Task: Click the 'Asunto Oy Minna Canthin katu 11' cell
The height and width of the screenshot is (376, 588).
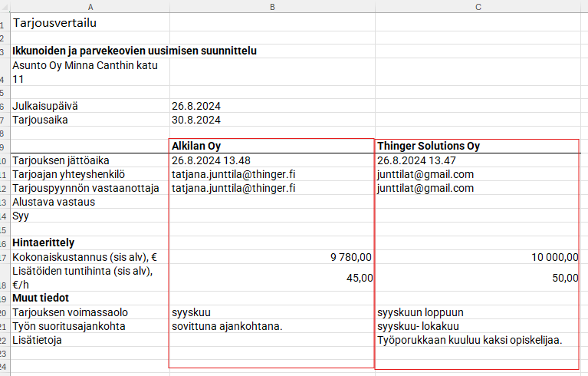Action: [90, 72]
